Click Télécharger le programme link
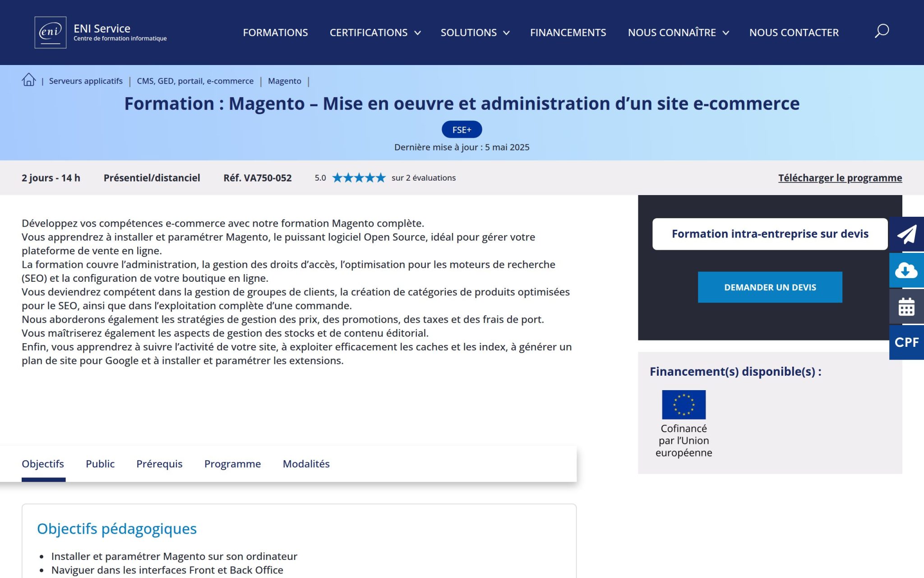The height and width of the screenshot is (578, 924). [840, 178]
